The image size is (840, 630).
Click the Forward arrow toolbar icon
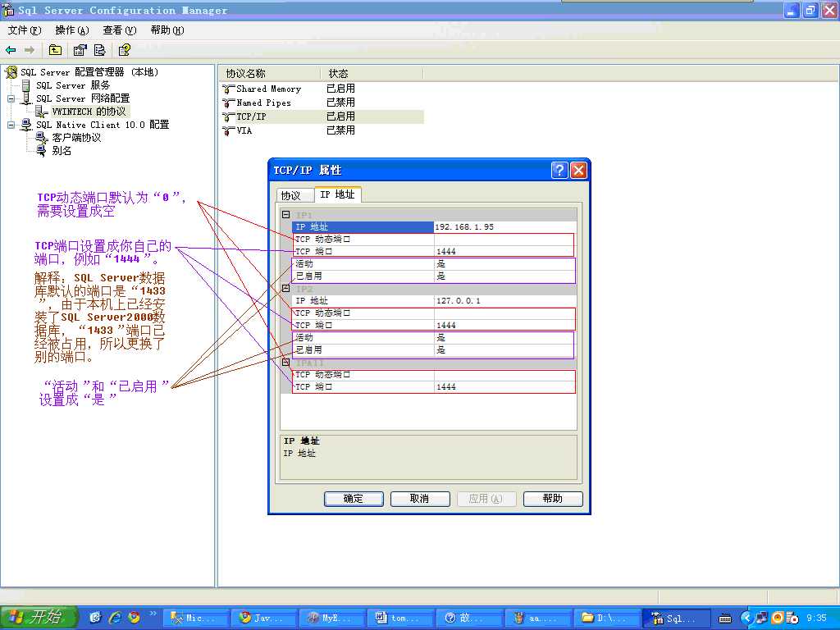[30, 50]
